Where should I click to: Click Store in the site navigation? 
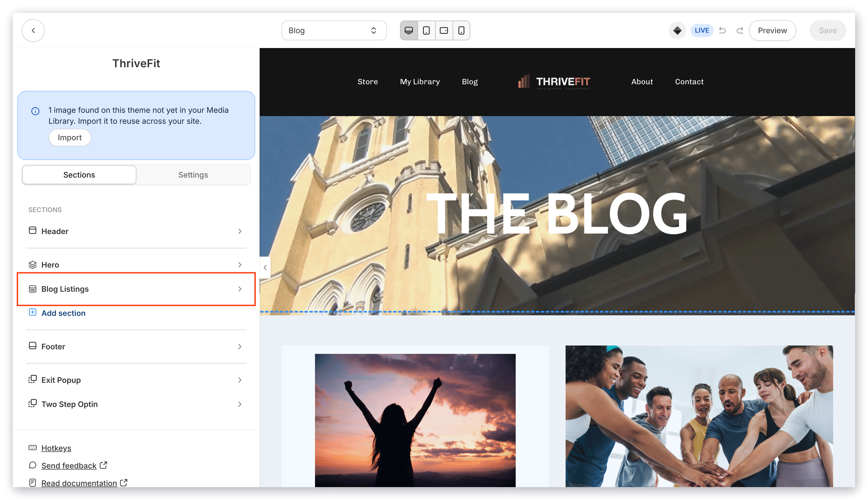click(367, 82)
